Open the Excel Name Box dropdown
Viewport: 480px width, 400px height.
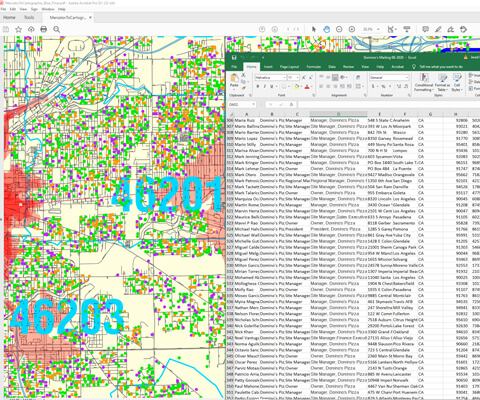pos(253,104)
